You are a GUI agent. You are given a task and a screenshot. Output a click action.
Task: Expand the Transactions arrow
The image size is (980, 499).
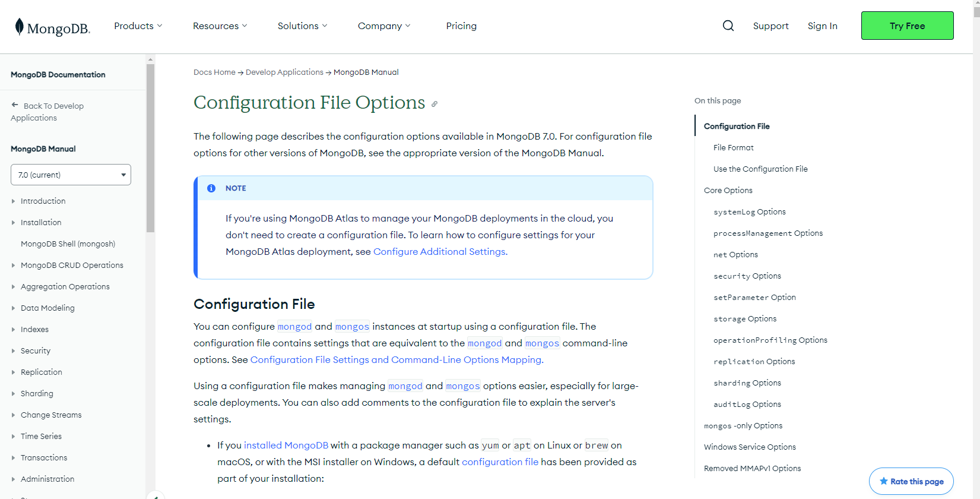(13, 458)
